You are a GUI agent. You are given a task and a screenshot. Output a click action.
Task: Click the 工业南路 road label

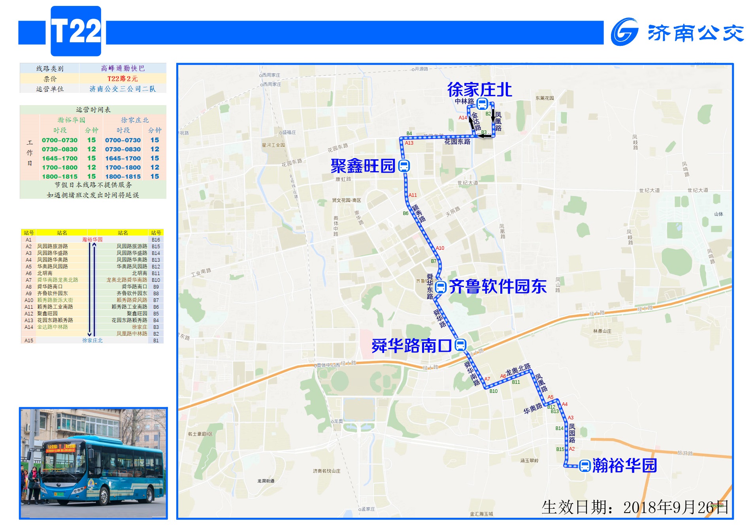click(201, 272)
